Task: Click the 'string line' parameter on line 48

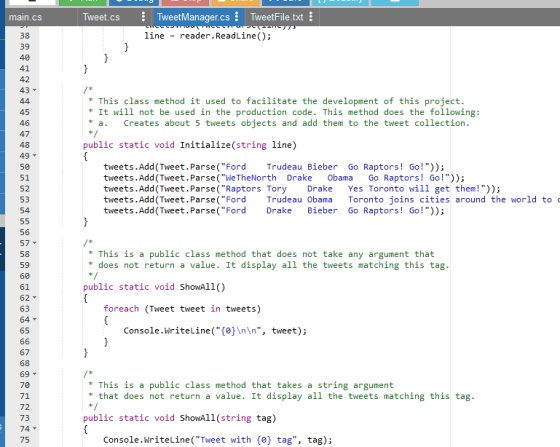Action: 264,145
